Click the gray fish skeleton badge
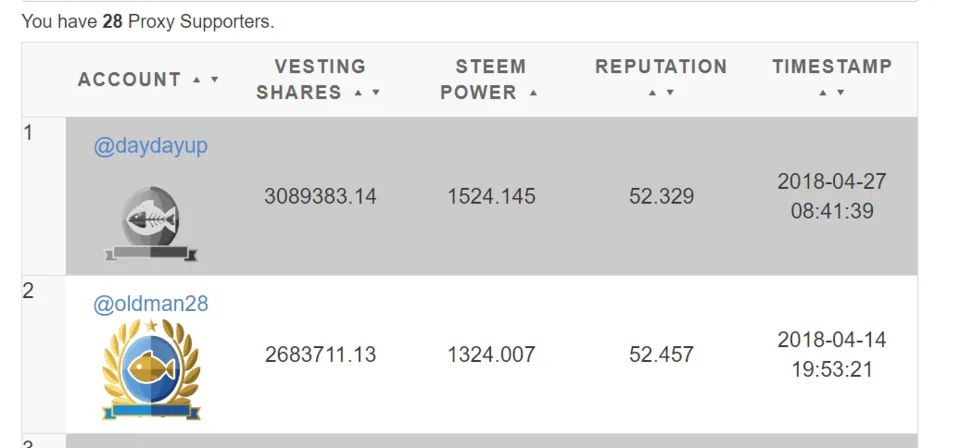The width and height of the screenshot is (960, 448). [151, 224]
